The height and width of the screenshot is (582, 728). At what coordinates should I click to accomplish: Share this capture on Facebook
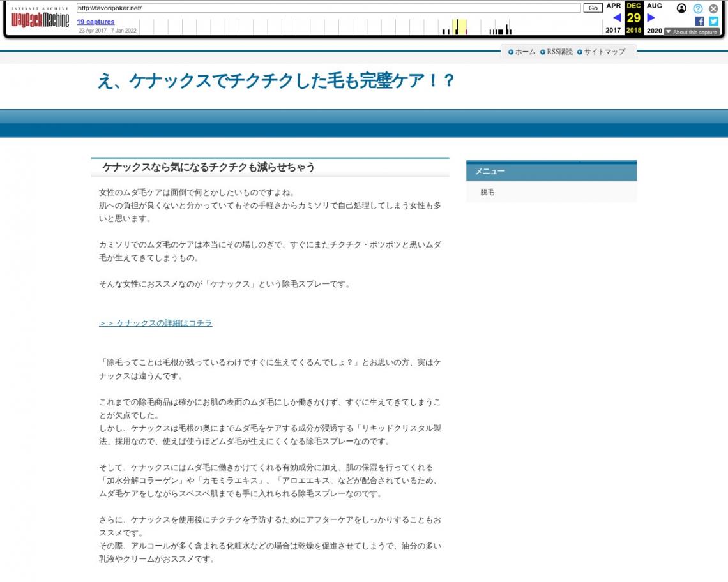click(x=699, y=21)
